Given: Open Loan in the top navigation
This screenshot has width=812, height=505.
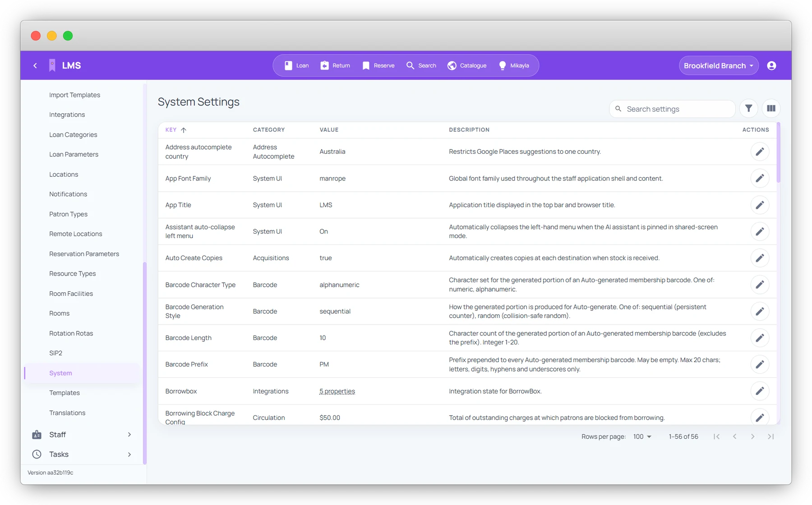Looking at the screenshot, I should coord(296,65).
